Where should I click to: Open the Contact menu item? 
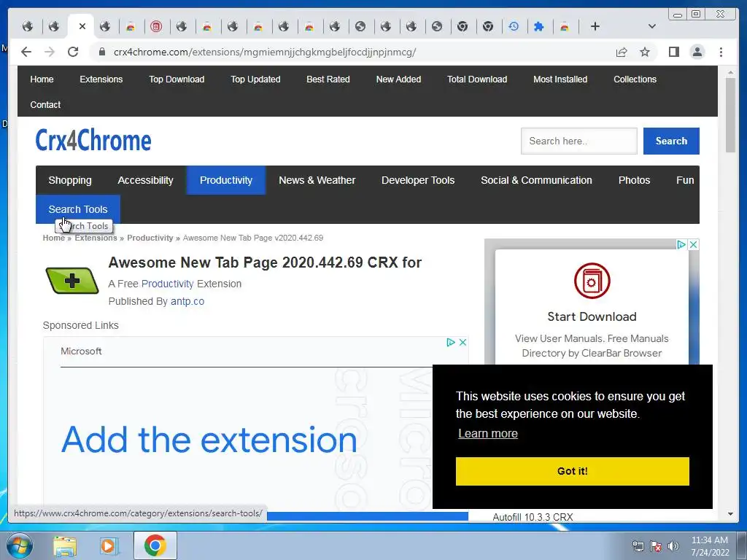click(45, 104)
